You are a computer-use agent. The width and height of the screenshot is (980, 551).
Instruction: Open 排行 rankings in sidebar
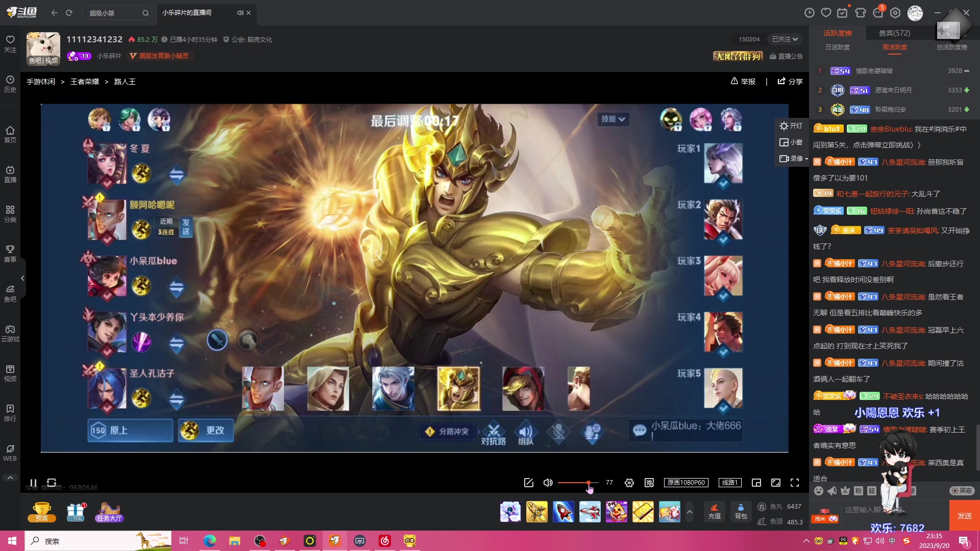point(10,413)
